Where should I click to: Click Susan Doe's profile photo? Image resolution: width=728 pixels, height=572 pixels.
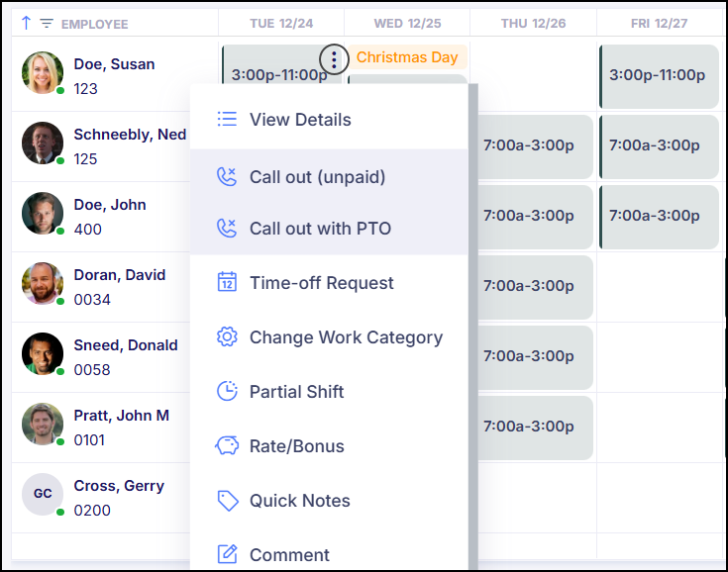tap(43, 73)
